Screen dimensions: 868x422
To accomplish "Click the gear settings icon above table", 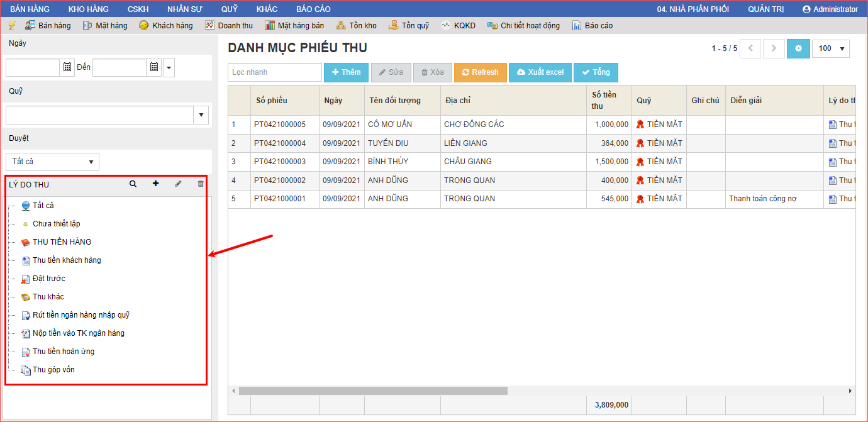I will 798,48.
